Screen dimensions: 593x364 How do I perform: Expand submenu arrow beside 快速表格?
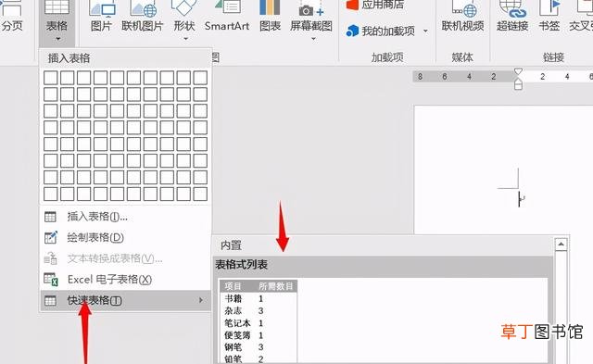coord(201,300)
